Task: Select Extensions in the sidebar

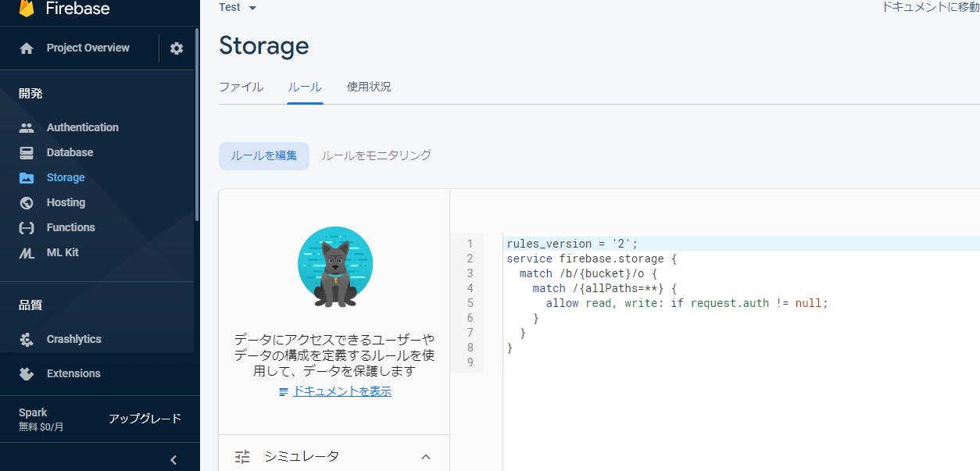Action: 73,373
